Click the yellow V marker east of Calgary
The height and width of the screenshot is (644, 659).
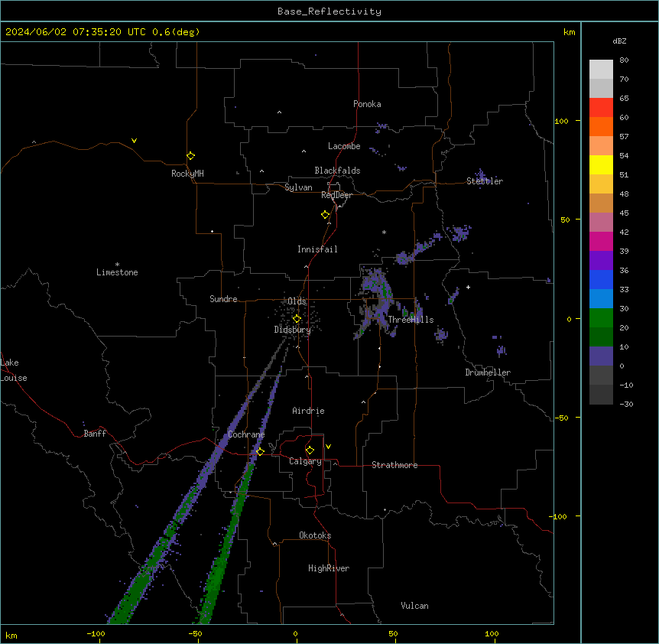point(328,447)
